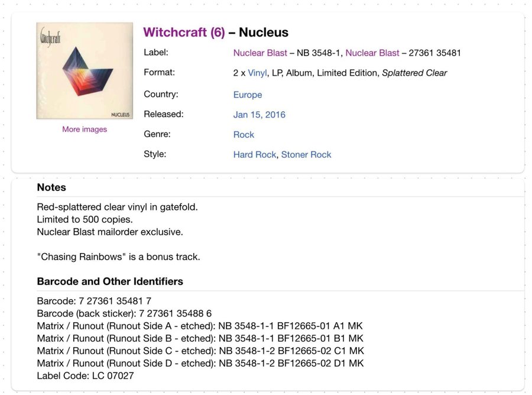
Task: Click the Notes section heading
Action: click(x=51, y=187)
